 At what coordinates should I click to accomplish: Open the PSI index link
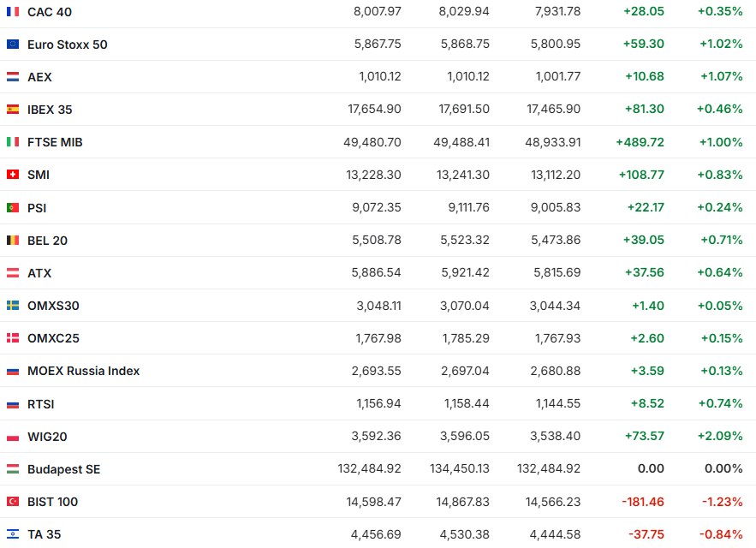37,208
